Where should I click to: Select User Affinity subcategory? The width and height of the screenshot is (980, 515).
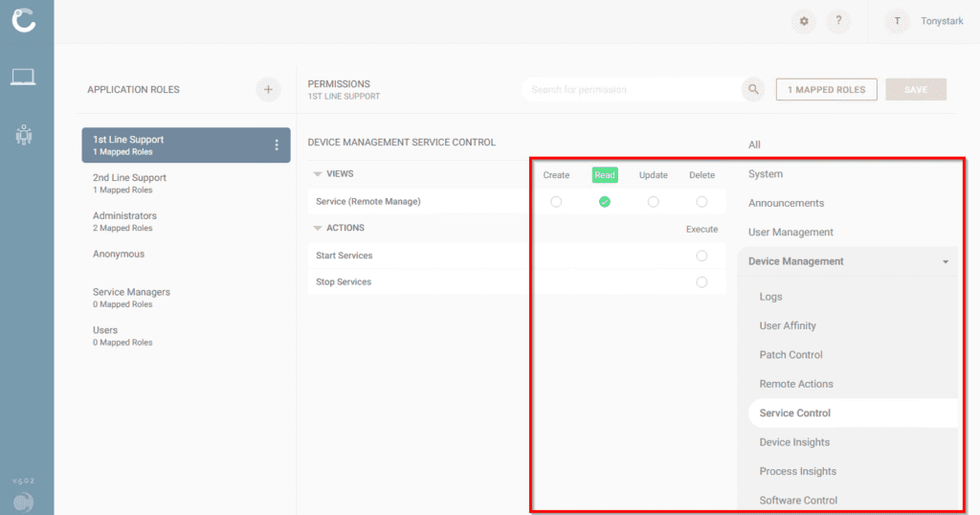788,325
